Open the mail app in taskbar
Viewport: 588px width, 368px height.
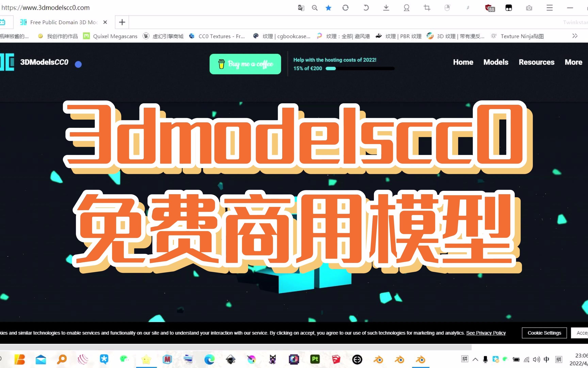pos(40,359)
